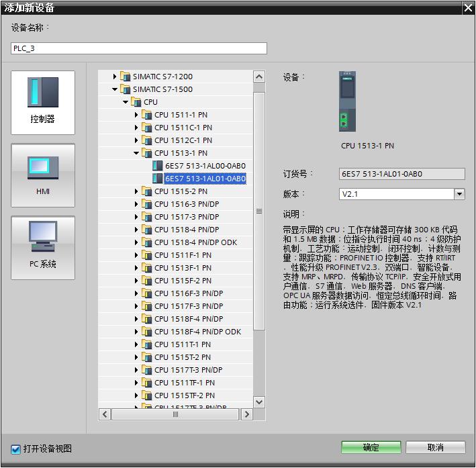The height and width of the screenshot is (468, 476).
Task: Collapse the CPU 1513-1 PN node
Action: (136, 153)
